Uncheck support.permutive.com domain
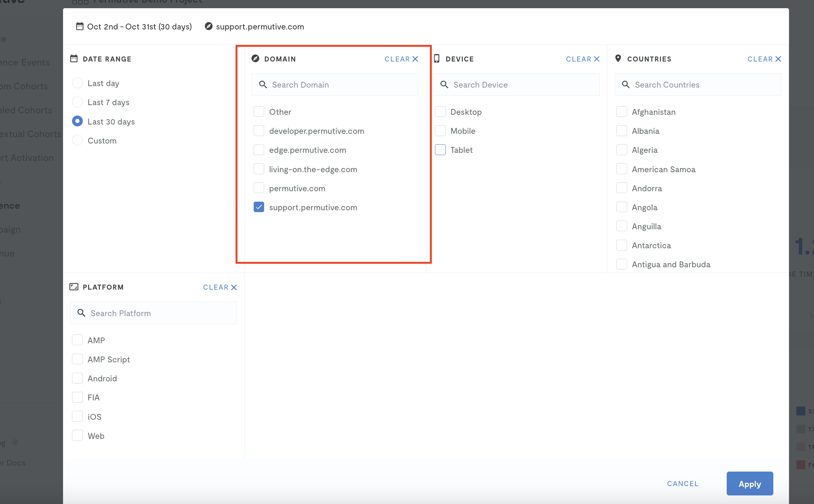 coord(259,207)
